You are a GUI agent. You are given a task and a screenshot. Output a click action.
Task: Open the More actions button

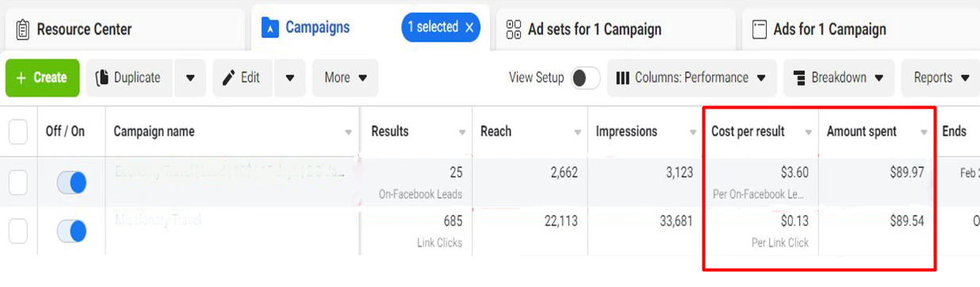[x=345, y=78]
